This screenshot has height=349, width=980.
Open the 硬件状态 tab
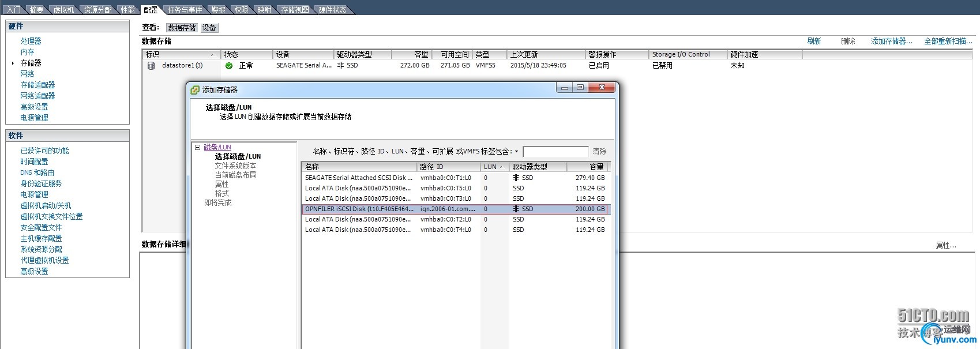click(332, 10)
